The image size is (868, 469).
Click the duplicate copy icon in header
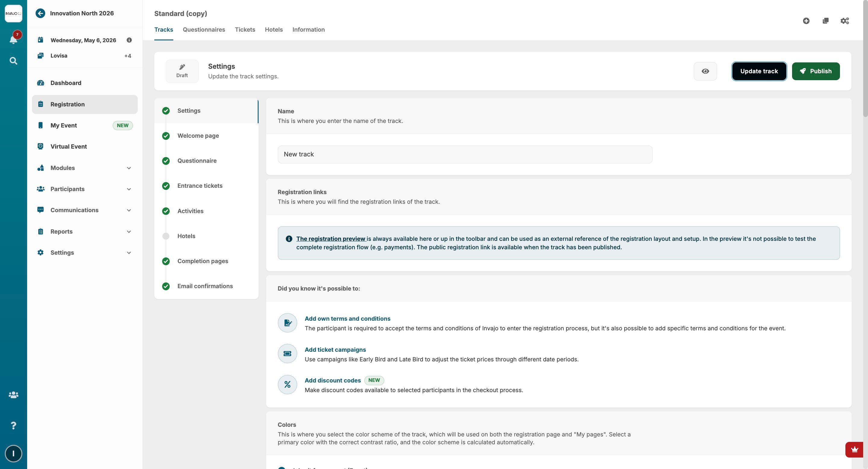825,21
